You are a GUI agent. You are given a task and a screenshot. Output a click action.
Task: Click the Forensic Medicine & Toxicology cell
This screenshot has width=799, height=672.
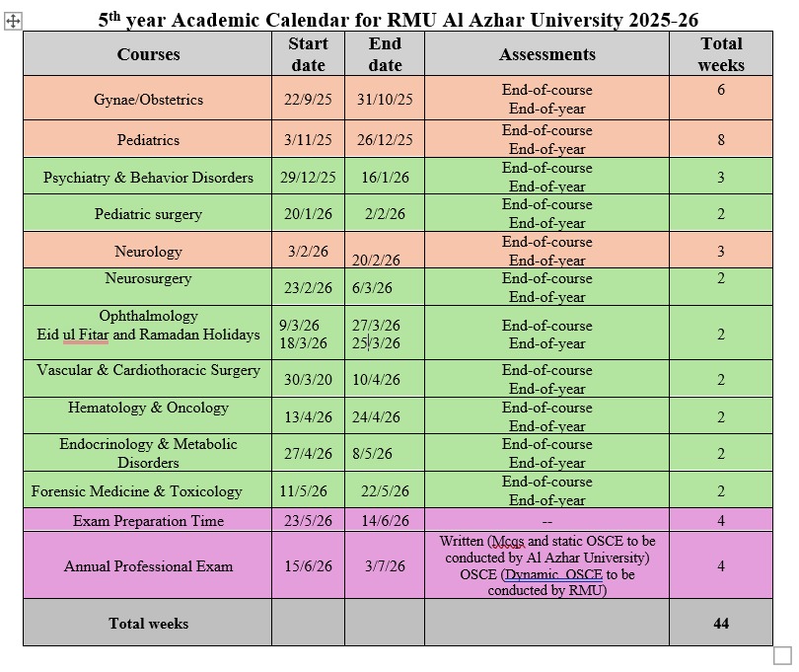(x=136, y=491)
